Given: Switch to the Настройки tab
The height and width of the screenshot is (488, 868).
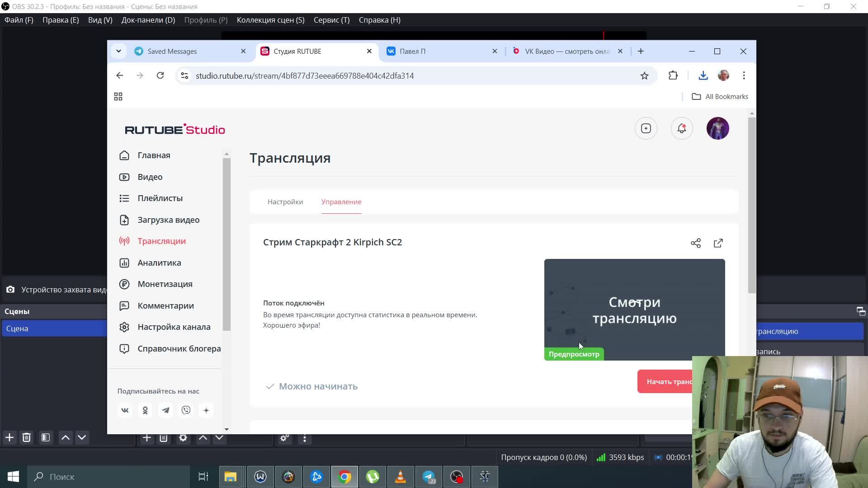Looking at the screenshot, I should pos(285,202).
